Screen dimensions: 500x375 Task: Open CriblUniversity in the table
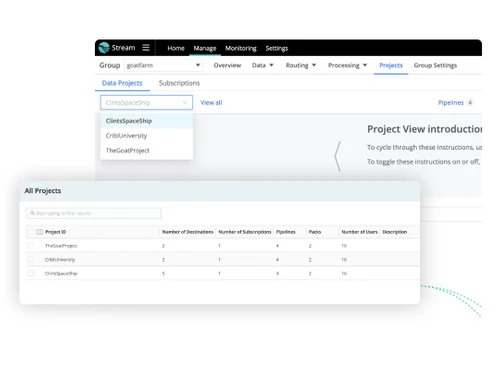60,260
